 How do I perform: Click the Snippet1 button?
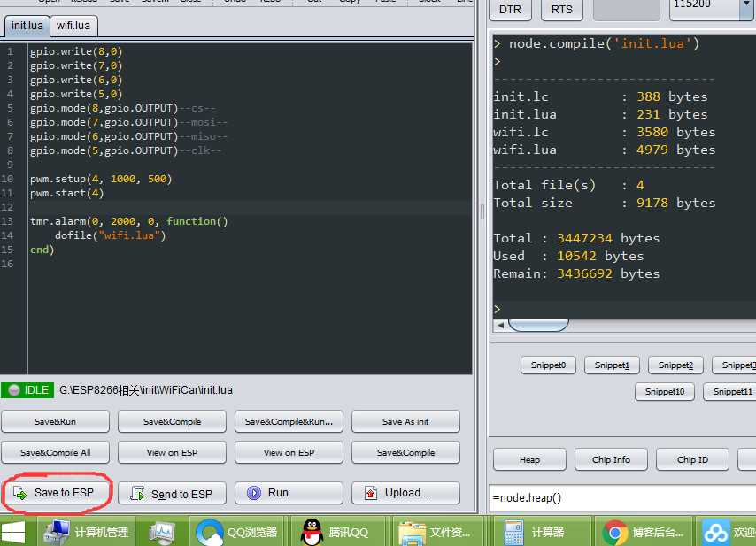612,365
